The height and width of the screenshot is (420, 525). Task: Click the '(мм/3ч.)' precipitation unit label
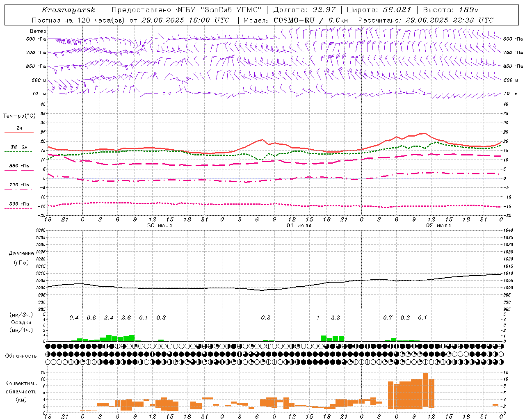click(21, 315)
